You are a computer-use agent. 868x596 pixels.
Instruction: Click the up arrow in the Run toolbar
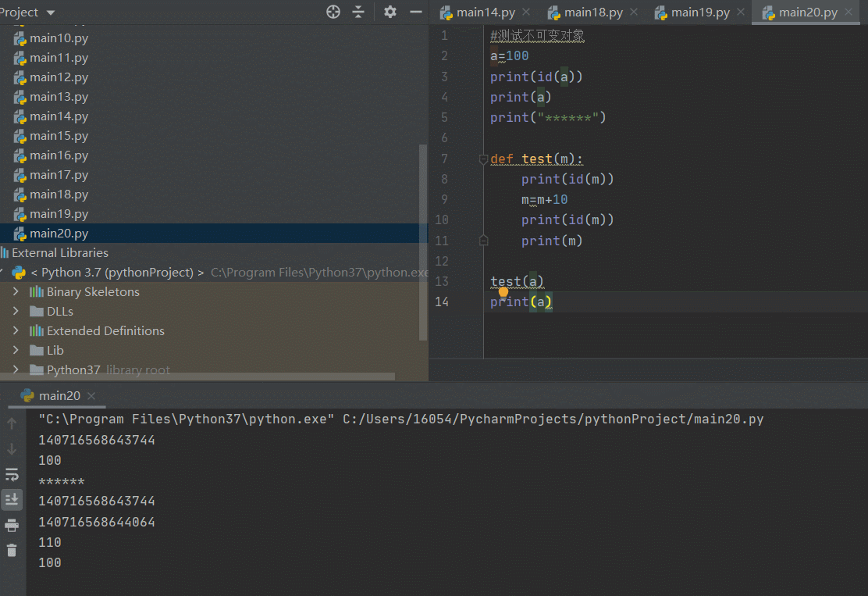point(12,423)
